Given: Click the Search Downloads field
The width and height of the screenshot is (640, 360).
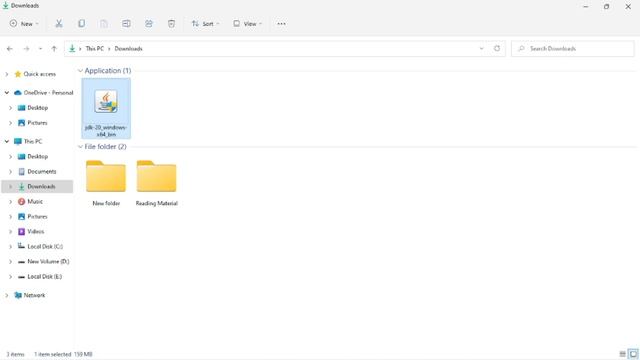Looking at the screenshot, I should pos(573,49).
